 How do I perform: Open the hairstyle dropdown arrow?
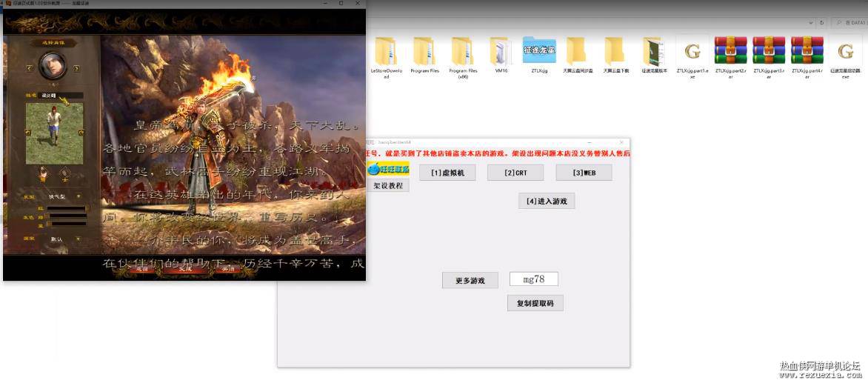coord(78,196)
